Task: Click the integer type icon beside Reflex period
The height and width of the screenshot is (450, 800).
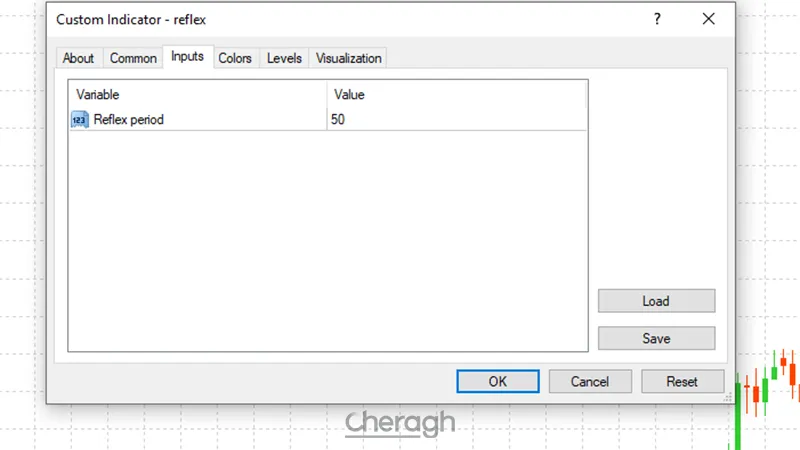Action: click(x=79, y=120)
